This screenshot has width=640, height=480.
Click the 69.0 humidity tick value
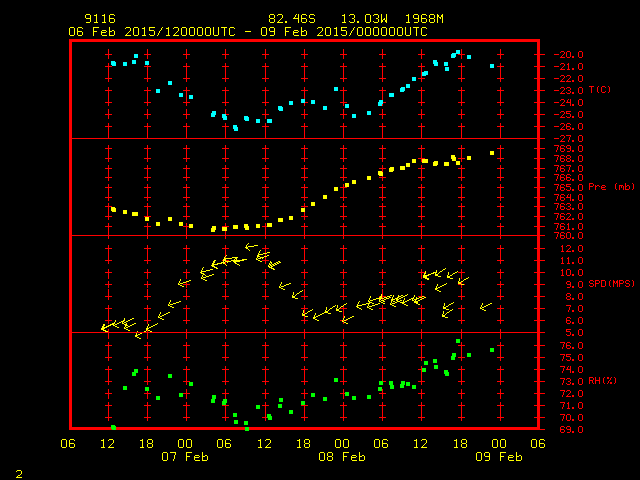572,430
